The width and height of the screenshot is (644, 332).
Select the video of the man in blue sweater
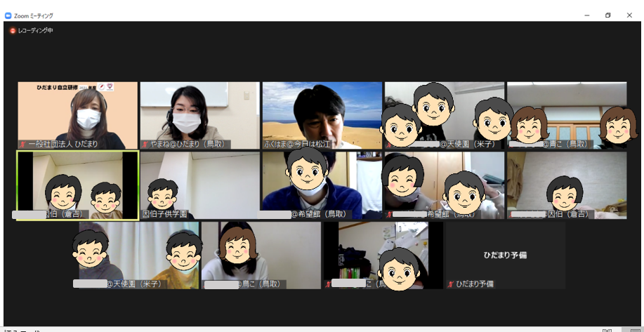point(322,185)
